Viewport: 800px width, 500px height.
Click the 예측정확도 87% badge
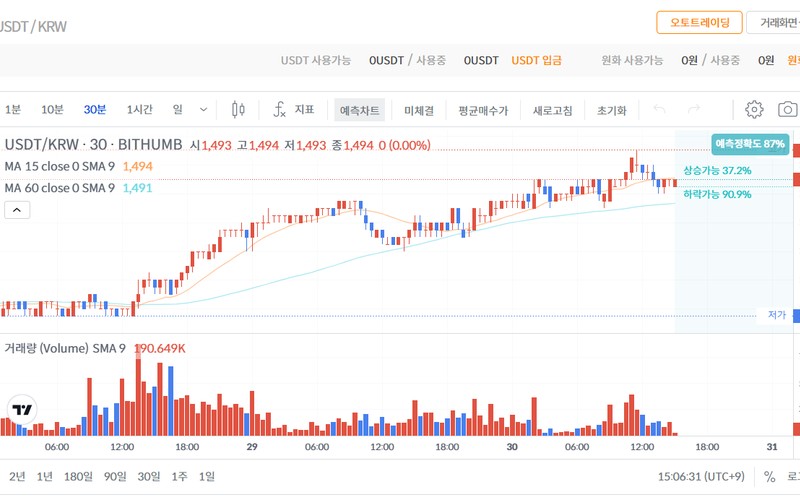[750, 144]
